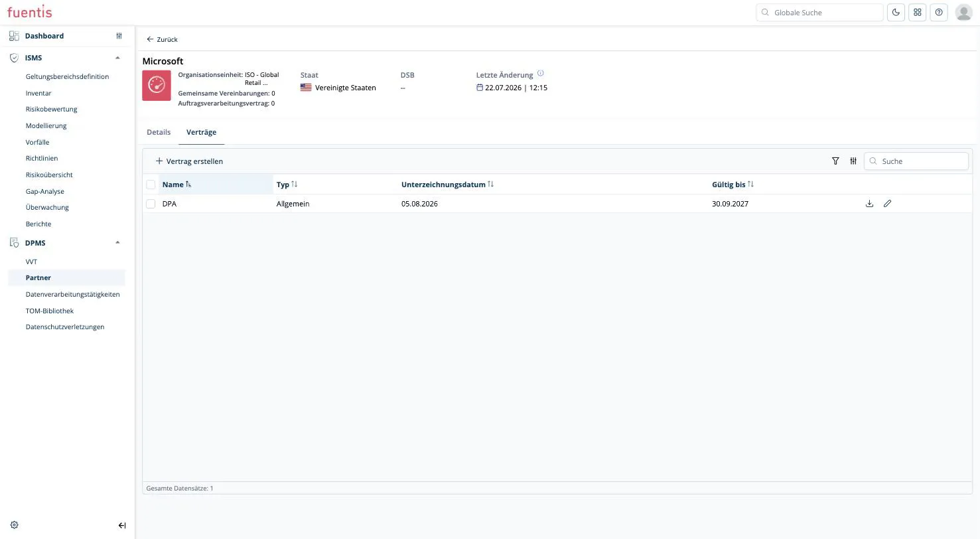
Task: Click the fuentis logo
Action: click(29, 11)
